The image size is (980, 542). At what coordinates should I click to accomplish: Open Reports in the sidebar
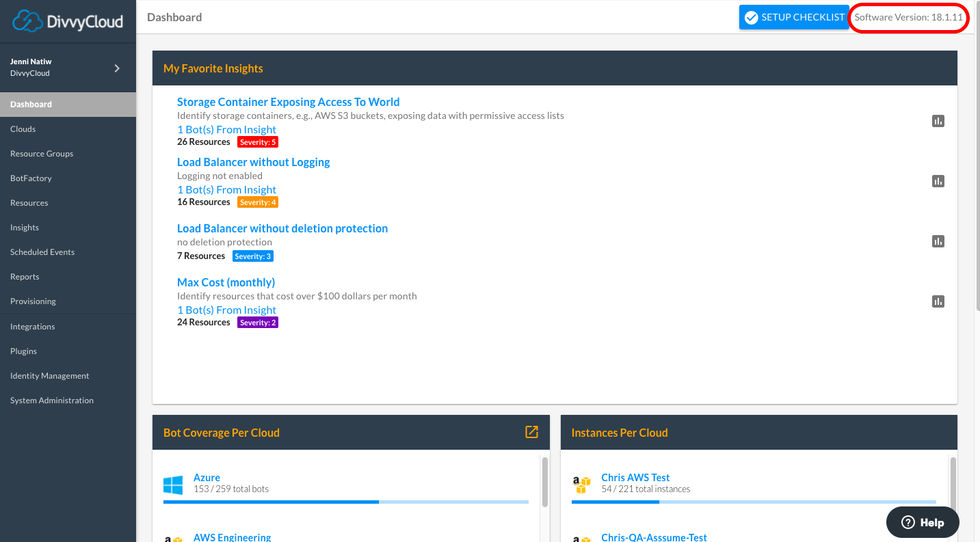pos(68,277)
